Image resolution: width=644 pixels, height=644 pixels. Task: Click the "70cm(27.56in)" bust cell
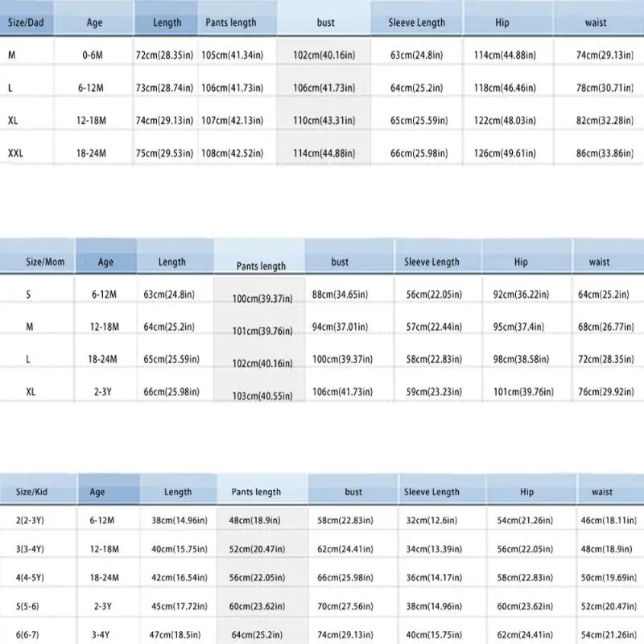point(345,607)
